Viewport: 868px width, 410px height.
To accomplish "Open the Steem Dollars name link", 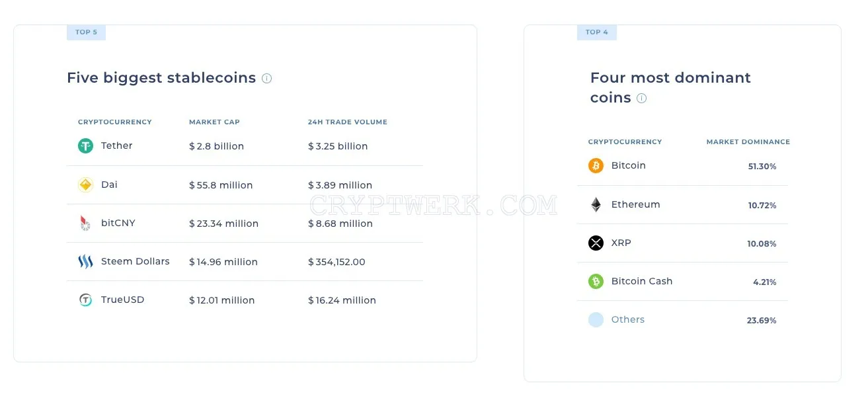I will [135, 261].
